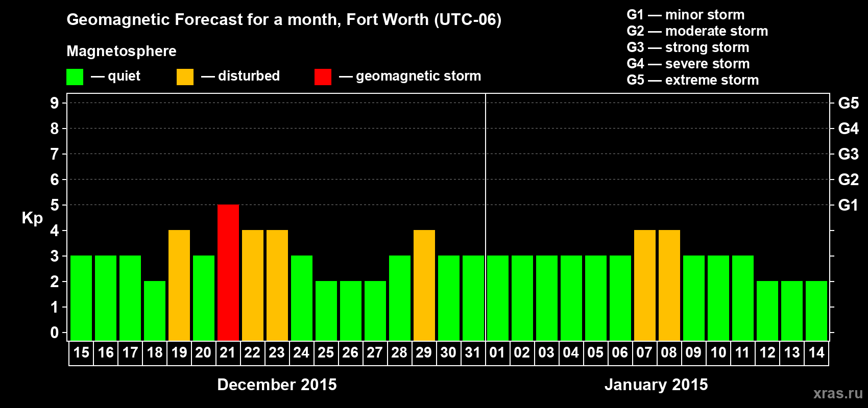
Task: Click date label 15 on the axis
Action: click(81, 353)
